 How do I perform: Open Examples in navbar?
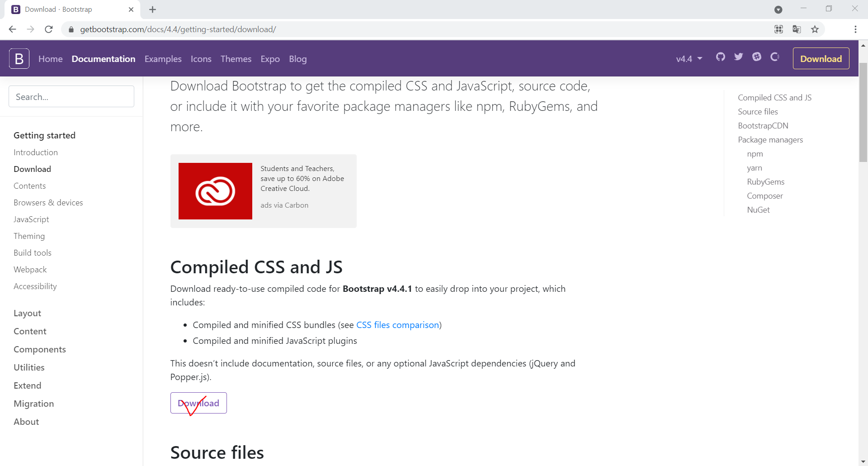163,59
